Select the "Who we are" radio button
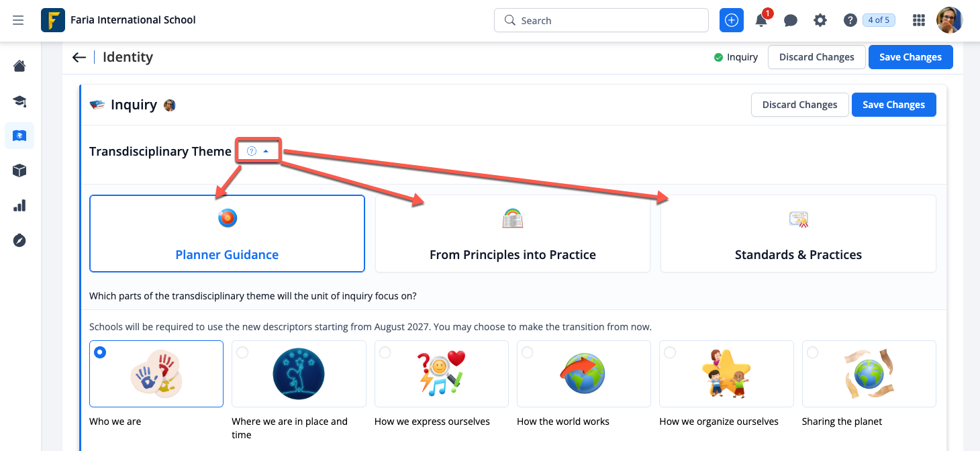 pos(100,352)
